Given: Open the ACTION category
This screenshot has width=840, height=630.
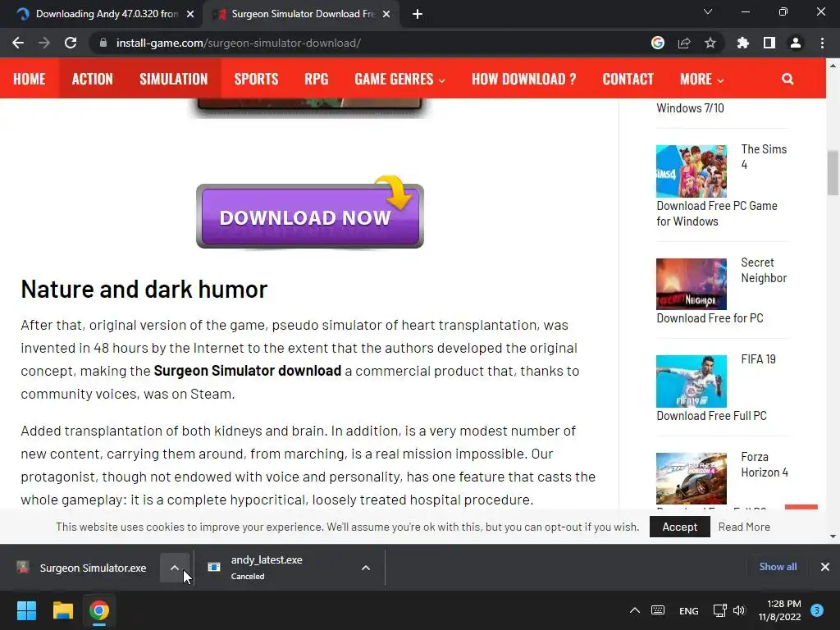Looking at the screenshot, I should tap(92, 79).
